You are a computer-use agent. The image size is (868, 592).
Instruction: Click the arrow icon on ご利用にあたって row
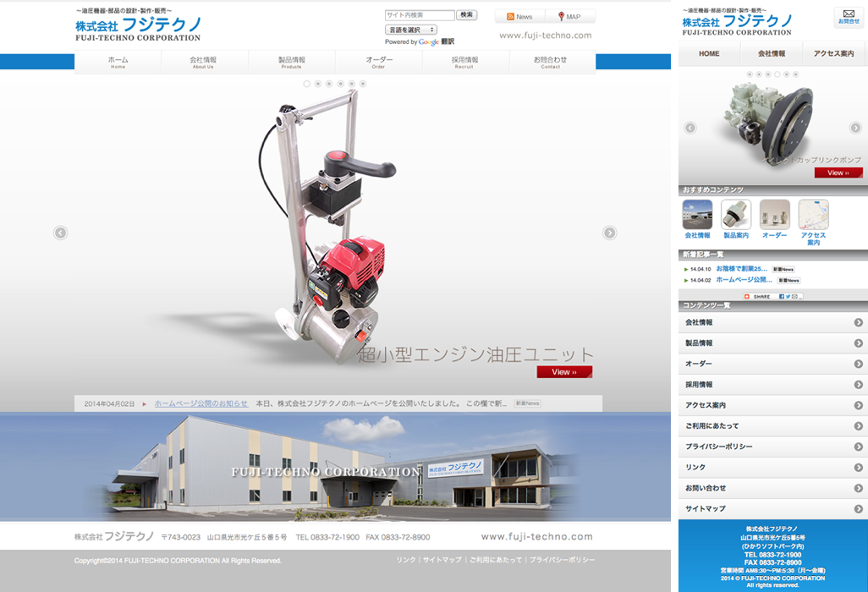point(858,426)
